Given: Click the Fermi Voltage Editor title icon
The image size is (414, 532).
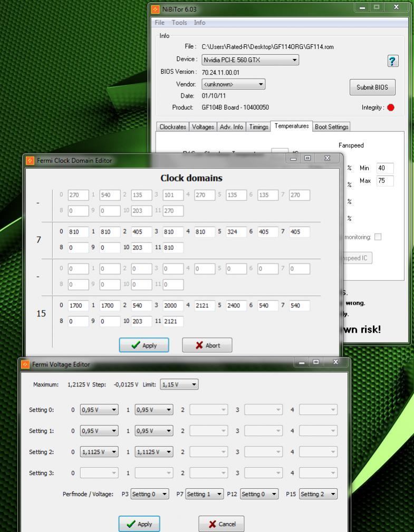Looking at the screenshot, I should coord(25,364).
